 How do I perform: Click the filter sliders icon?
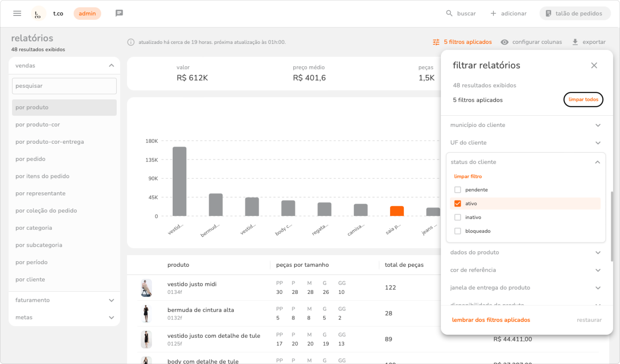coord(436,42)
